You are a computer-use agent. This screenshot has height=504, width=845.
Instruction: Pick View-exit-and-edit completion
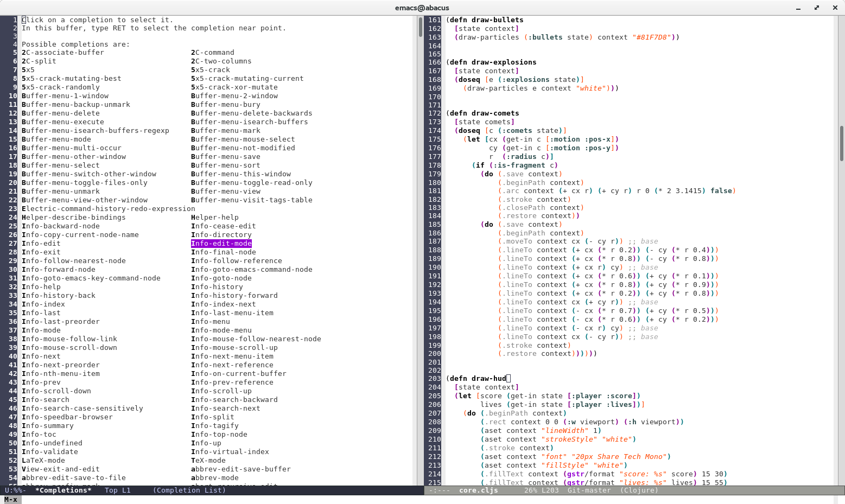61,469
